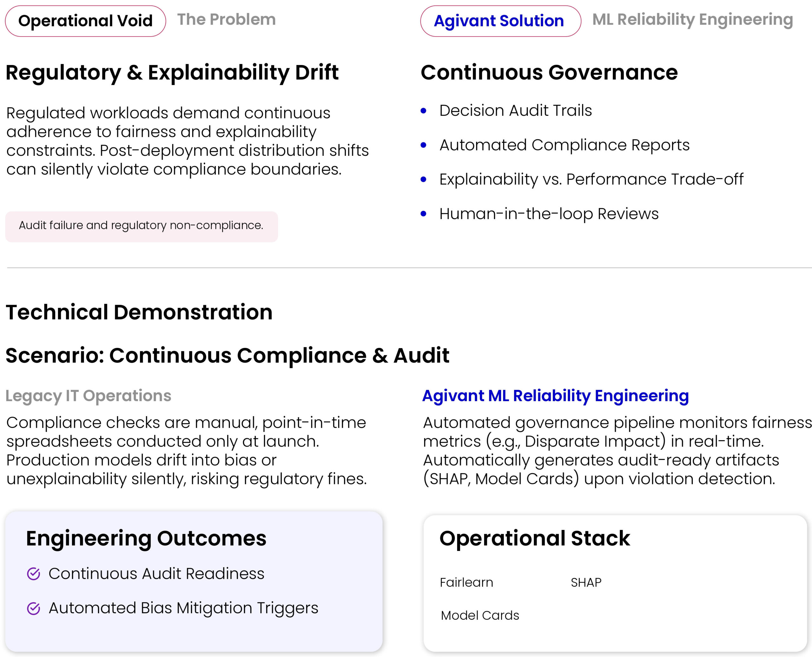The height and width of the screenshot is (657, 812).
Task: Click bullet dot before Decision Audit Trails
Action: pyautogui.click(x=423, y=111)
